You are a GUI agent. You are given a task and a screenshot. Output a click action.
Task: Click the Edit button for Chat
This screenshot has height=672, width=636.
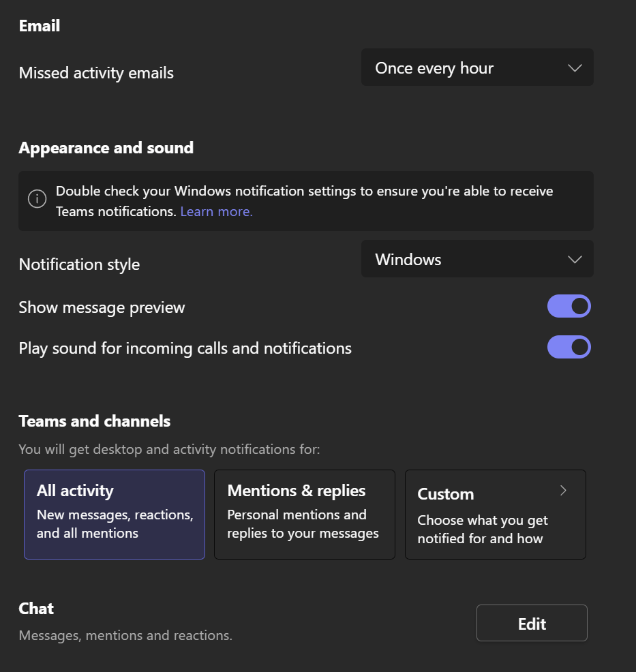[x=532, y=623]
